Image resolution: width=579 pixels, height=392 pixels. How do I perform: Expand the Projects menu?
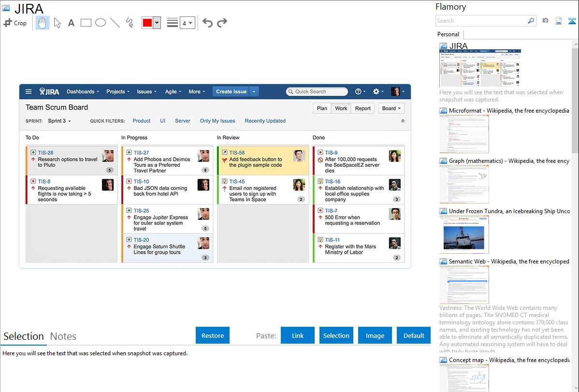(x=118, y=92)
